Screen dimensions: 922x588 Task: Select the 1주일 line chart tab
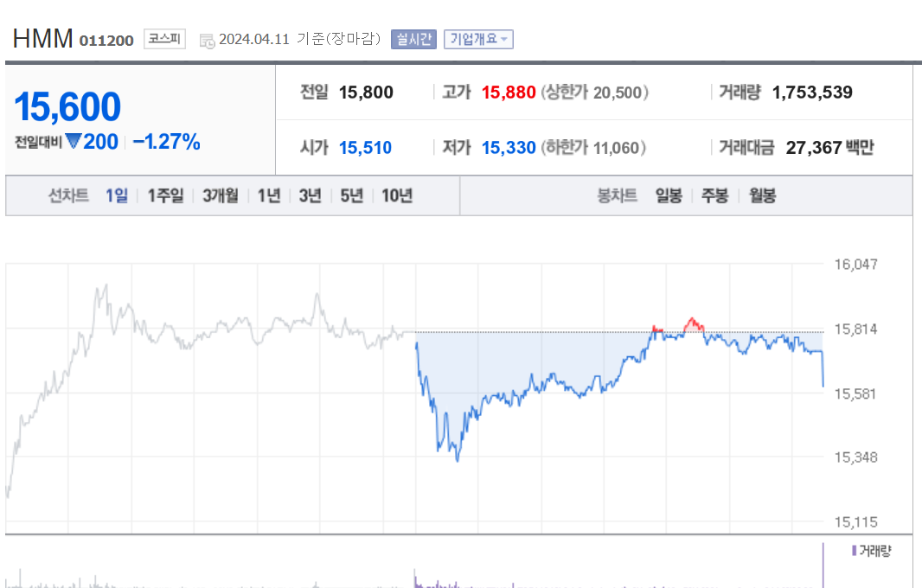click(165, 195)
